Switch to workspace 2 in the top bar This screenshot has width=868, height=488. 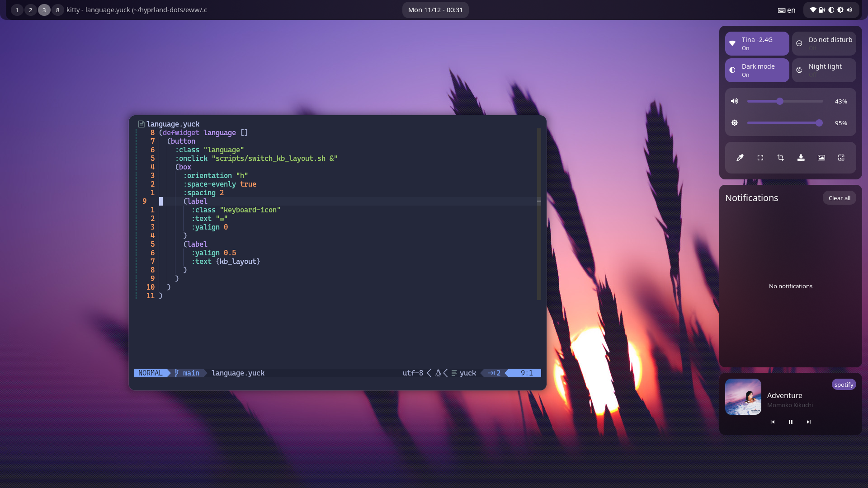coord(31,10)
